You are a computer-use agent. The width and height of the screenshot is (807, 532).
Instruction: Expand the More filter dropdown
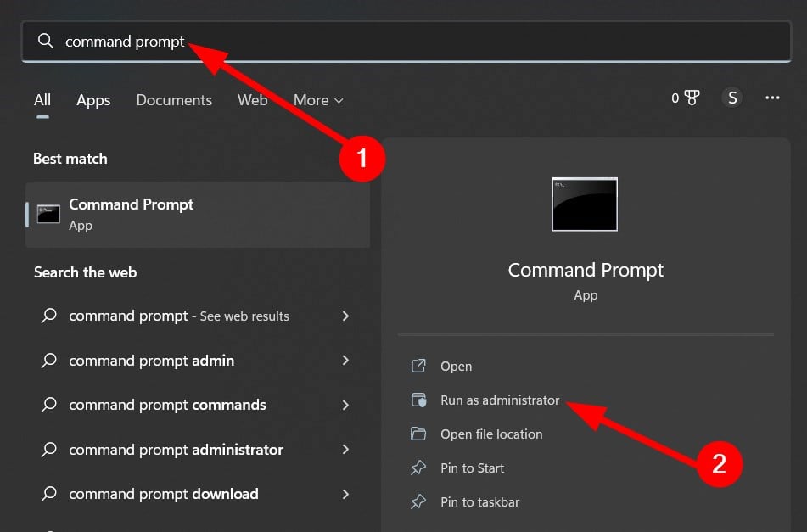pos(318,100)
